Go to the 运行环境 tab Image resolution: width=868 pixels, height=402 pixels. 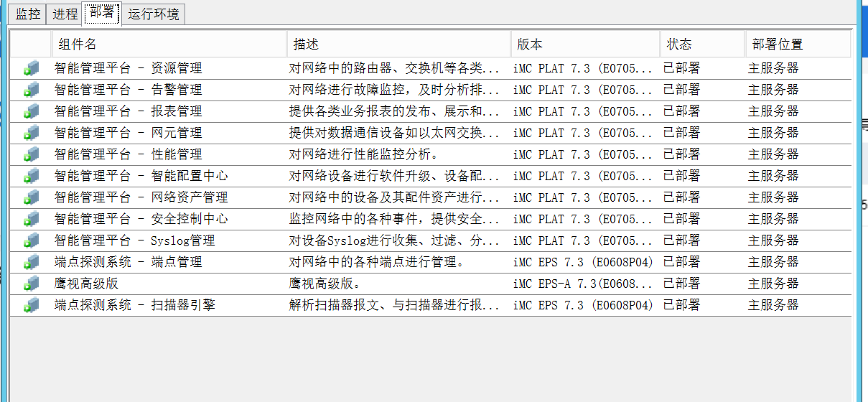[x=154, y=14]
